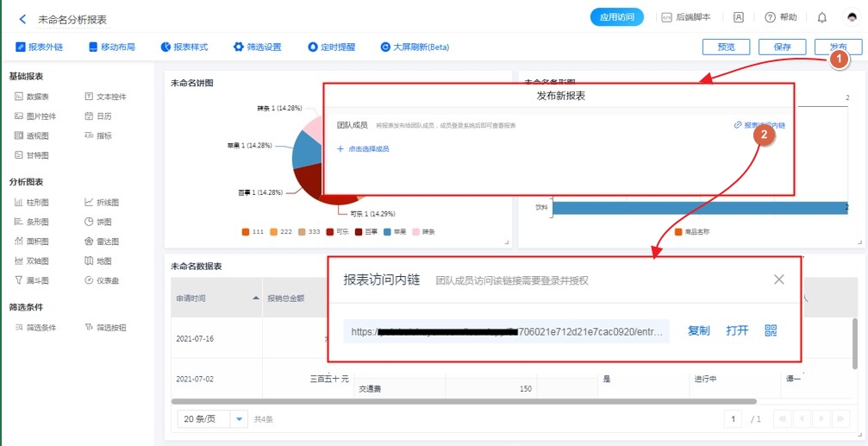Click the 复制 link to copy the URL
Image resolution: width=868 pixels, height=446 pixels.
698,331
